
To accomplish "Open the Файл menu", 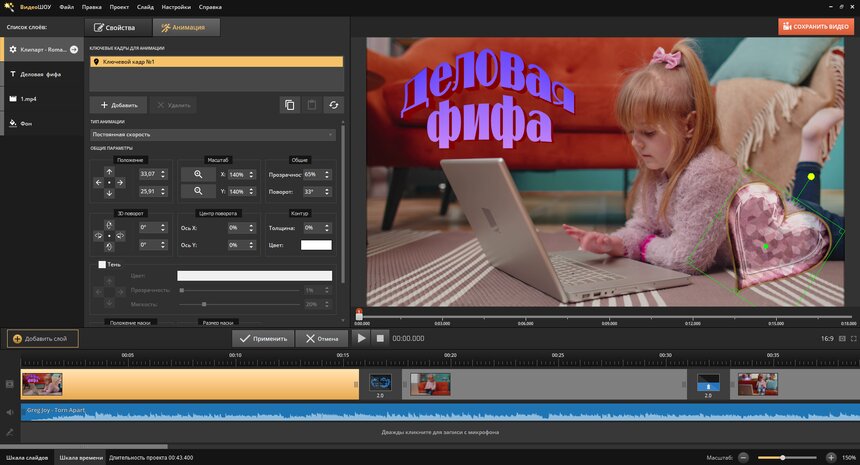I will click(x=66, y=7).
